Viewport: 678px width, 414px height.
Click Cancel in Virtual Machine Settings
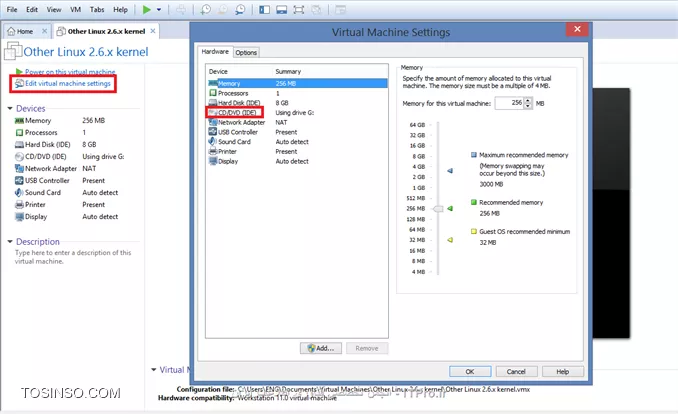[x=516, y=372]
